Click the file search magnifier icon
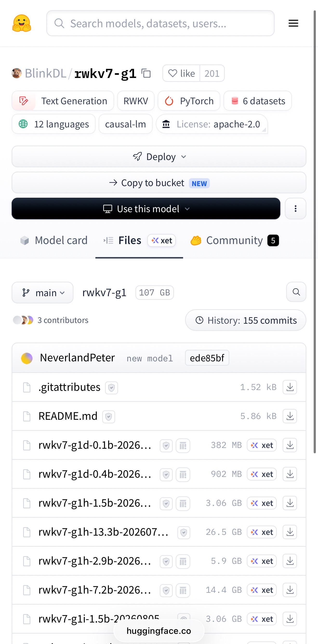Screen dimensions: 318x644 click(x=296, y=292)
